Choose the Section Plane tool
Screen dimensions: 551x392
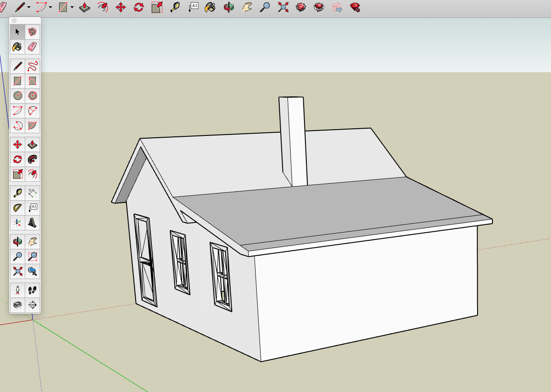(x=32, y=305)
